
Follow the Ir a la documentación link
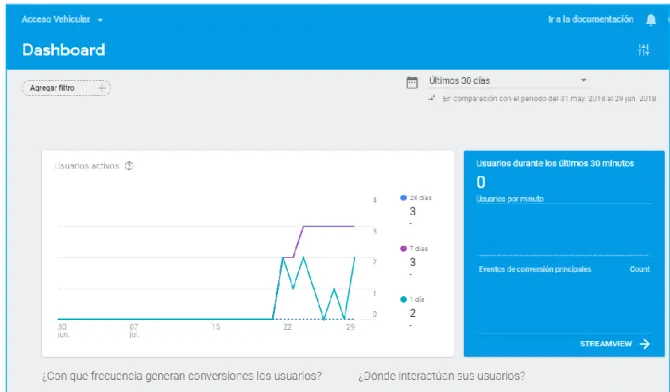coord(591,19)
